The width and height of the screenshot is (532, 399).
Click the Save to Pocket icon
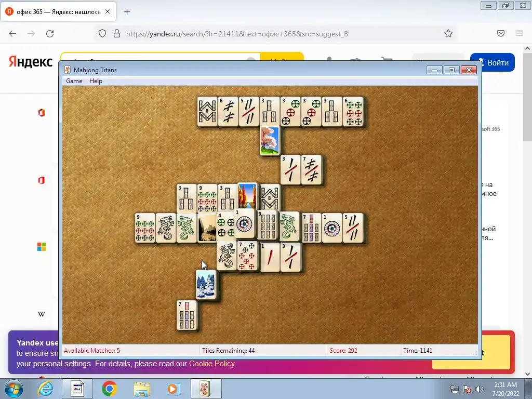[x=501, y=33]
